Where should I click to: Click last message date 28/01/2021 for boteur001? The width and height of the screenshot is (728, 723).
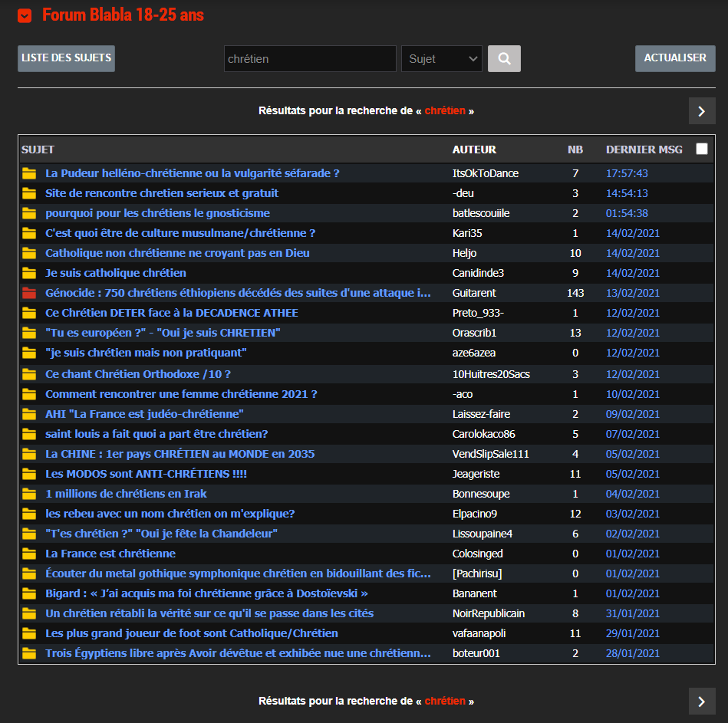[x=632, y=653]
